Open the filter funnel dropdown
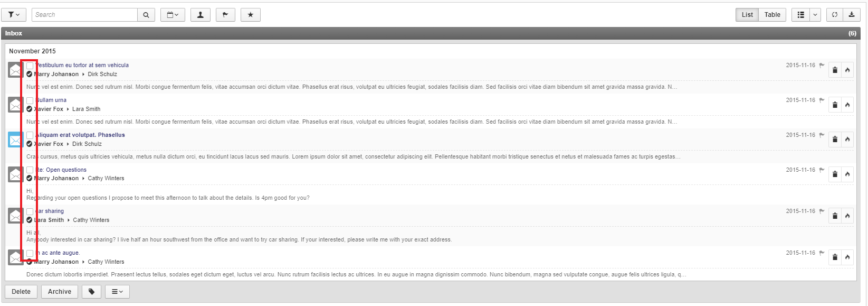Viewport: 868px width, 306px height. click(14, 15)
